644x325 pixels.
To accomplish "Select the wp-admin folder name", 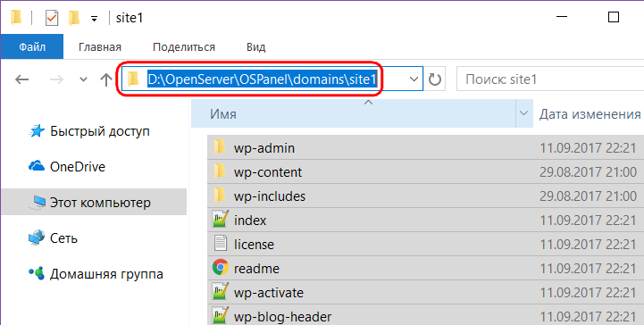I will (264, 147).
